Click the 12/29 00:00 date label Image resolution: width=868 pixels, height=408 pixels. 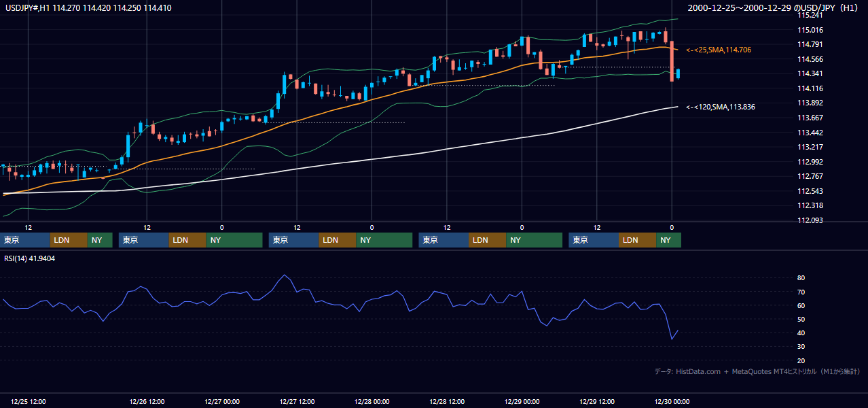point(522,401)
